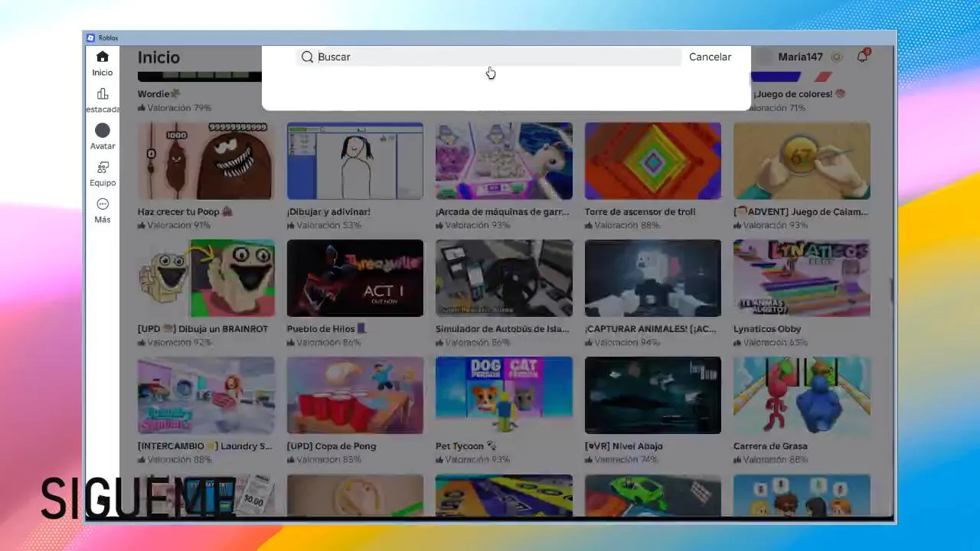
Task: Open INTERCAMBIO Laundry Simulator thumbnail
Action: coord(206,395)
